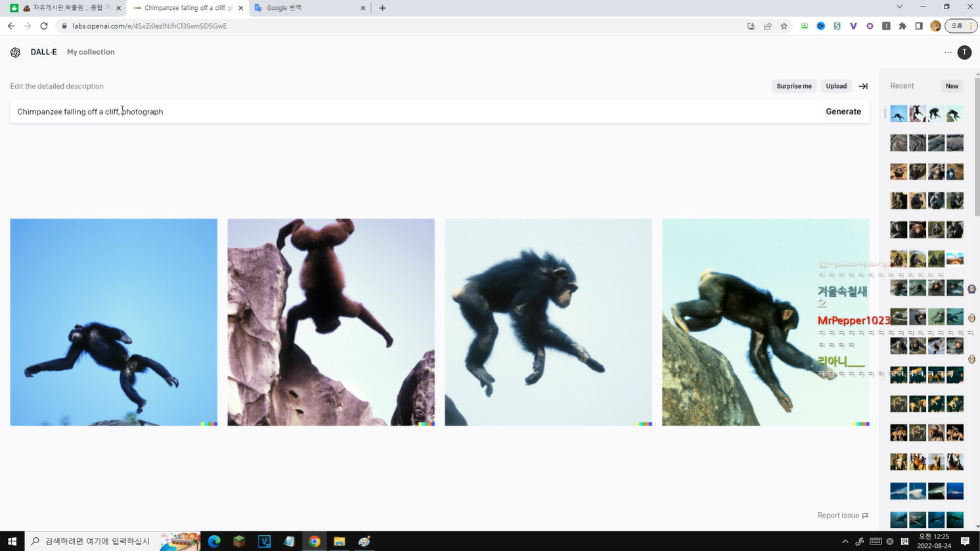Click the Report issue flag link

(x=843, y=516)
